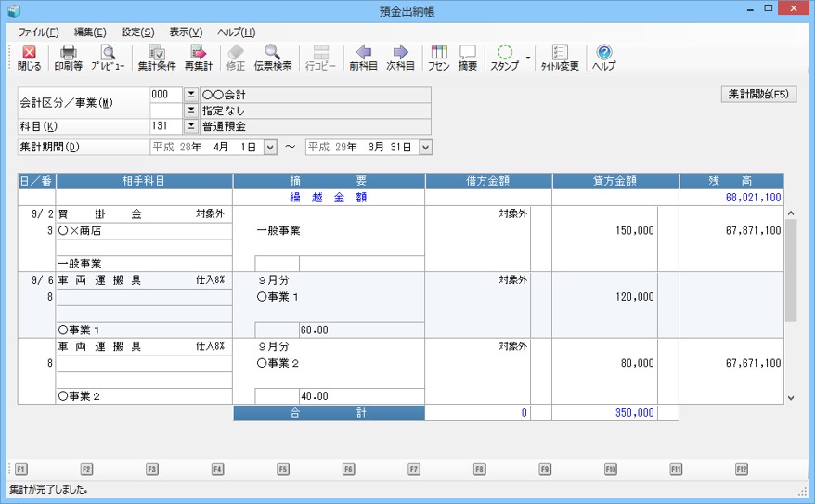Click the 摘要 toolbar icon
815x504 pixels.
tap(468, 58)
